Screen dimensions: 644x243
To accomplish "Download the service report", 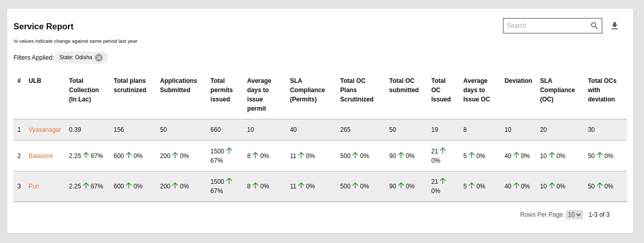I will pyautogui.click(x=614, y=26).
